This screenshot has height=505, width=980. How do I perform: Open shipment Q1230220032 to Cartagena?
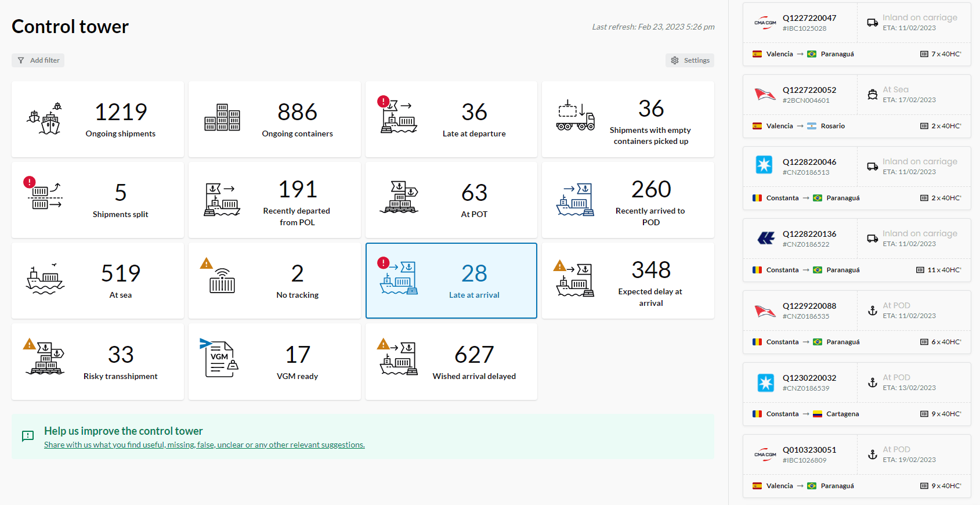(x=809, y=378)
